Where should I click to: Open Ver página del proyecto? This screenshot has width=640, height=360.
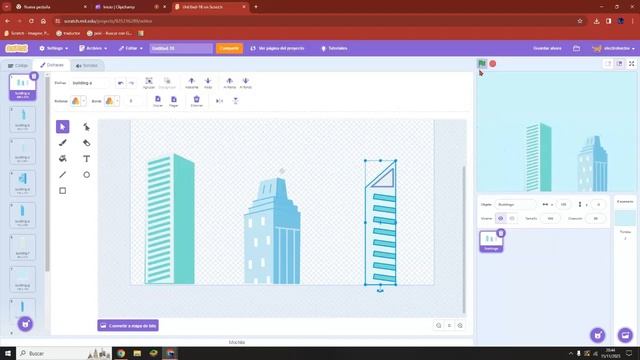pyautogui.click(x=277, y=48)
